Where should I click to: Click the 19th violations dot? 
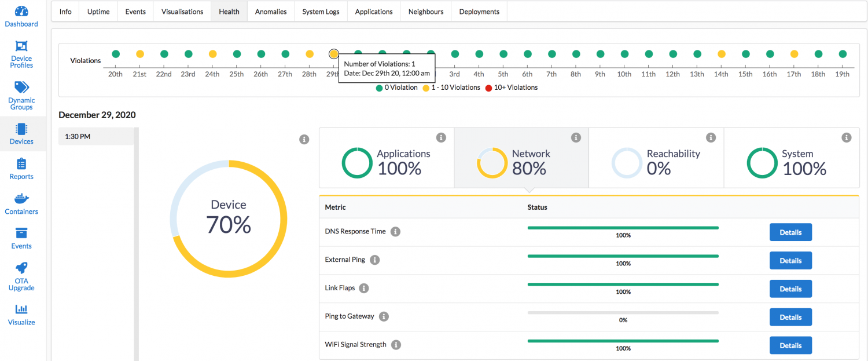point(843,54)
